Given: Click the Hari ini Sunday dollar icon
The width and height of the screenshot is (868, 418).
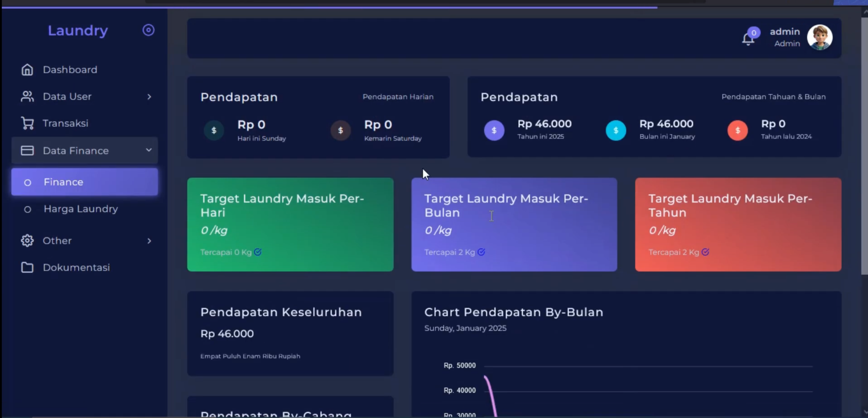Looking at the screenshot, I should click(214, 130).
